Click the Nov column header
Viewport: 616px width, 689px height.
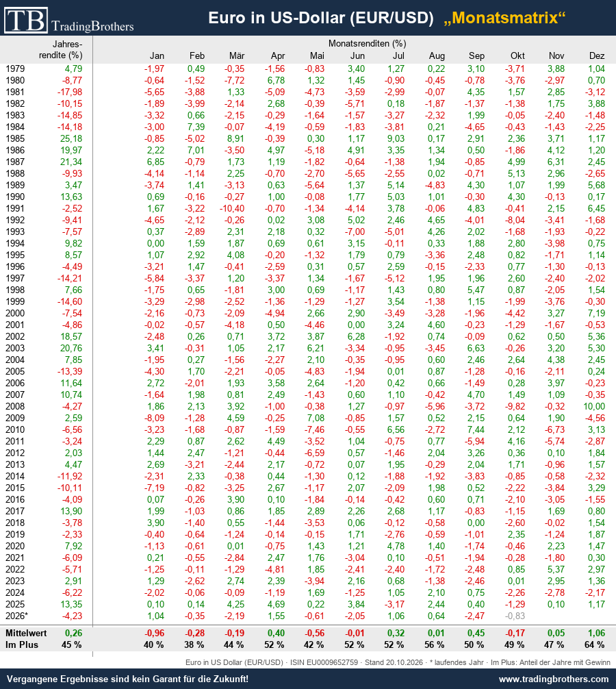pyautogui.click(x=556, y=55)
